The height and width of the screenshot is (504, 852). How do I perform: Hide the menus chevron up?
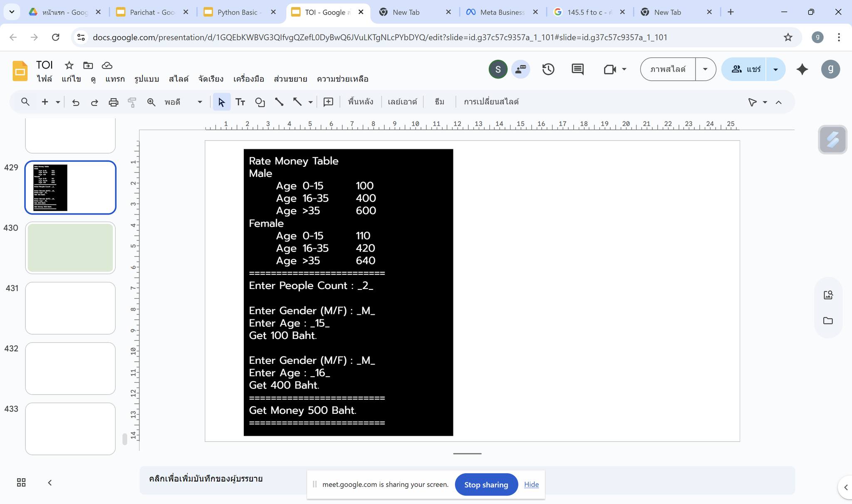coord(779,102)
